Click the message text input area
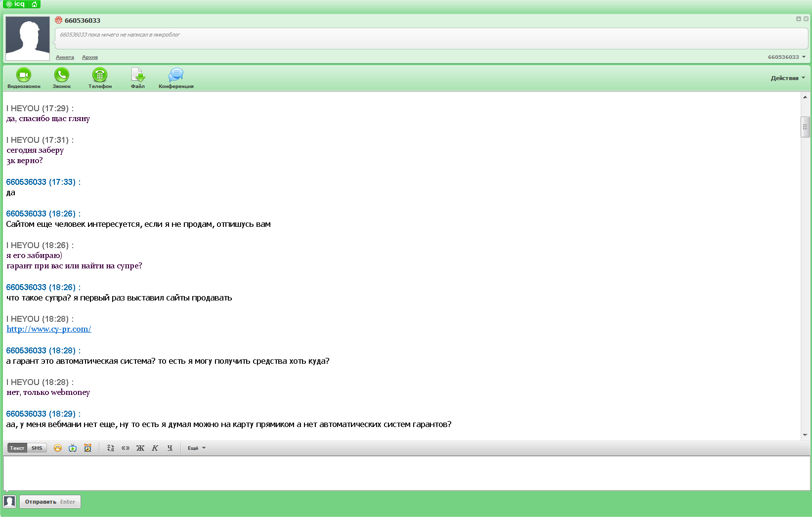Image resolution: width=812 pixels, height=517 pixels. pos(406,473)
